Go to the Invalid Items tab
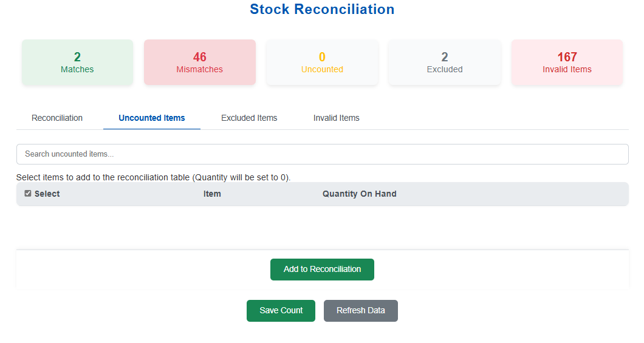644x343 pixels. (x=336, y=118)
